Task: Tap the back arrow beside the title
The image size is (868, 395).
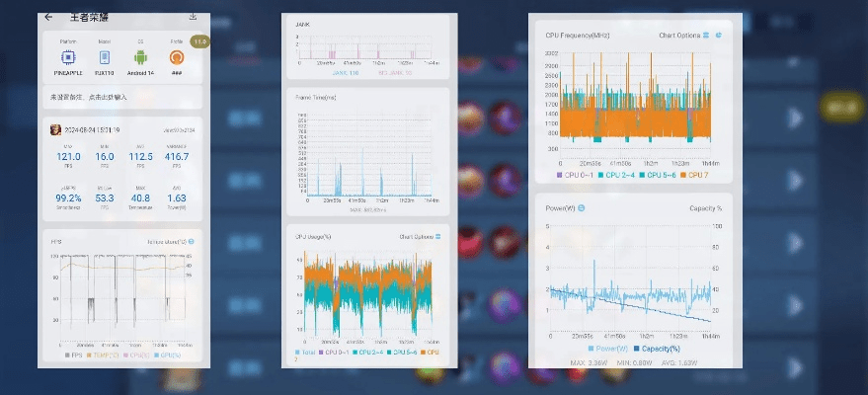Action: coord(48,17)
